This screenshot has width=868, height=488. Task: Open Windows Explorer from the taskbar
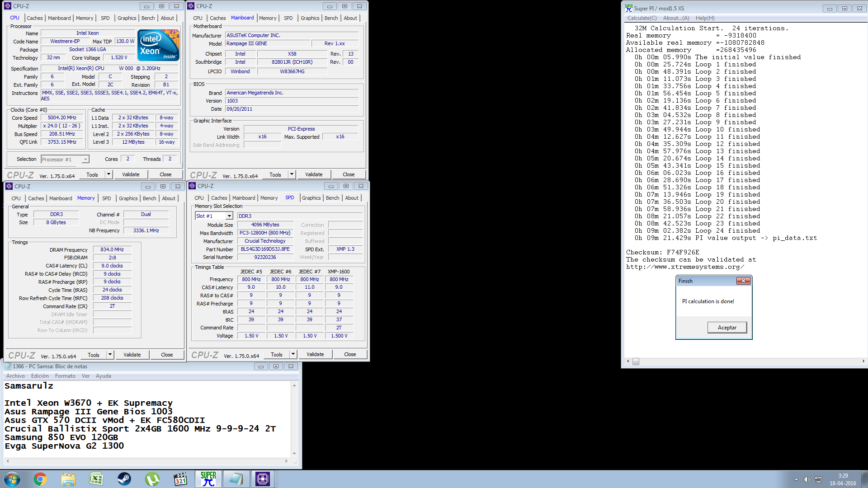(68, 479)
